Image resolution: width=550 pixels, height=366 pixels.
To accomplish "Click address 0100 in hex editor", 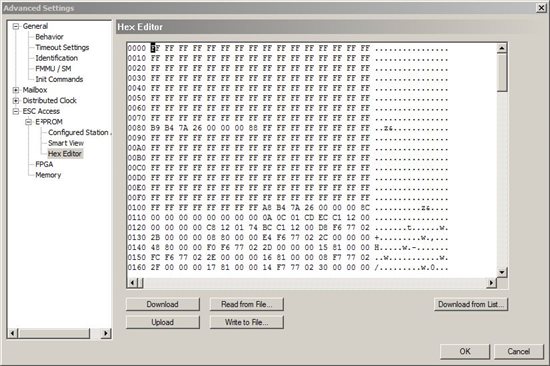I will point(137,208).
